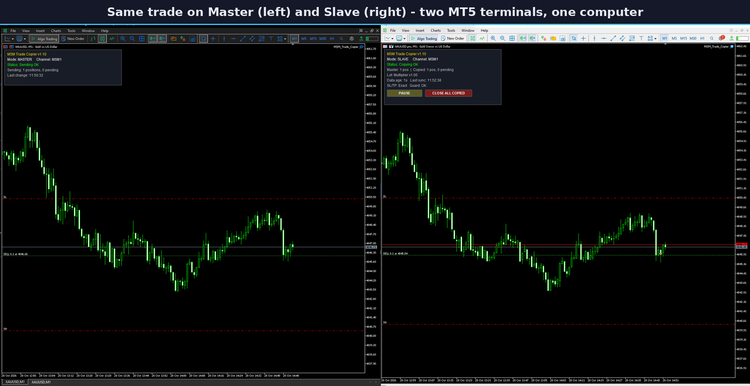Select crosshair tool in Slave toolbar

click(x=584, y=38)
